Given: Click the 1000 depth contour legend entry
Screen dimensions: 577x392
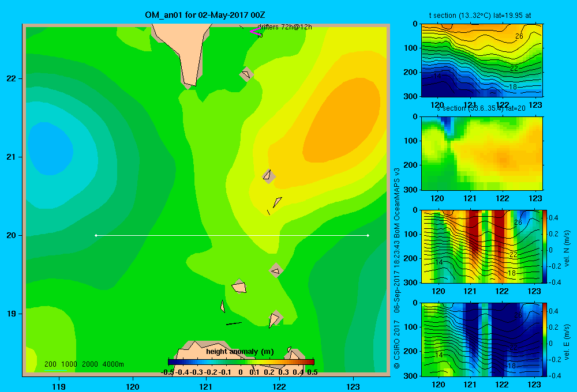Looking at the screenshot, I should (69, 364).
